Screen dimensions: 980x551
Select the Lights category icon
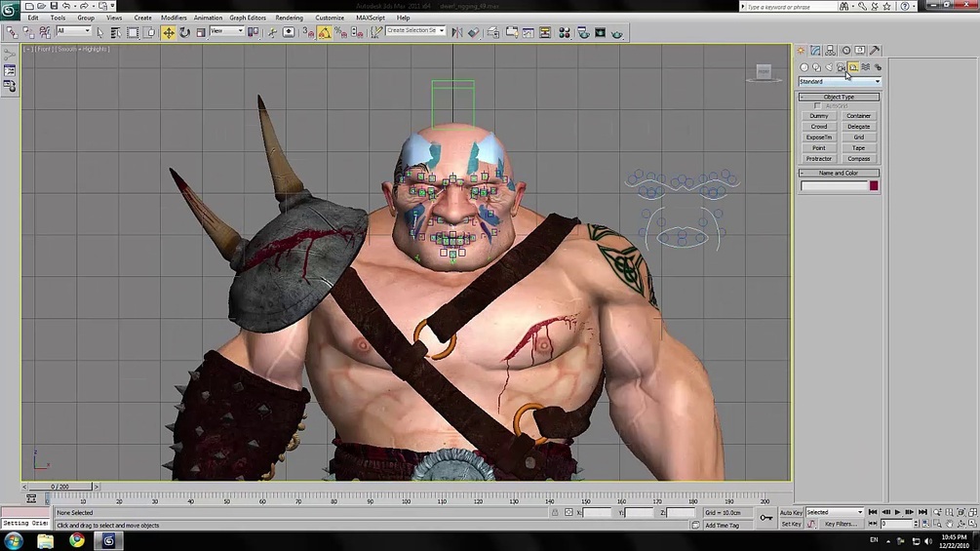coord(829,67)
